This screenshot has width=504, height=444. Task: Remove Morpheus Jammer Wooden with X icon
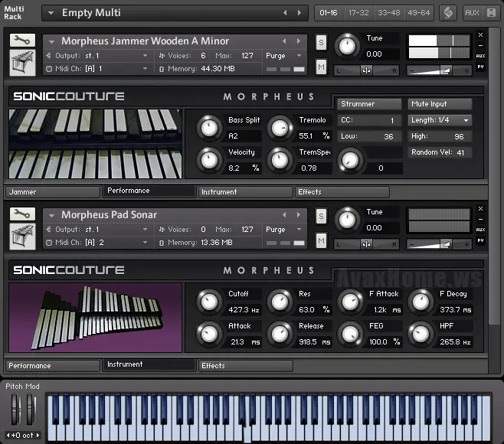click(480, 34)
